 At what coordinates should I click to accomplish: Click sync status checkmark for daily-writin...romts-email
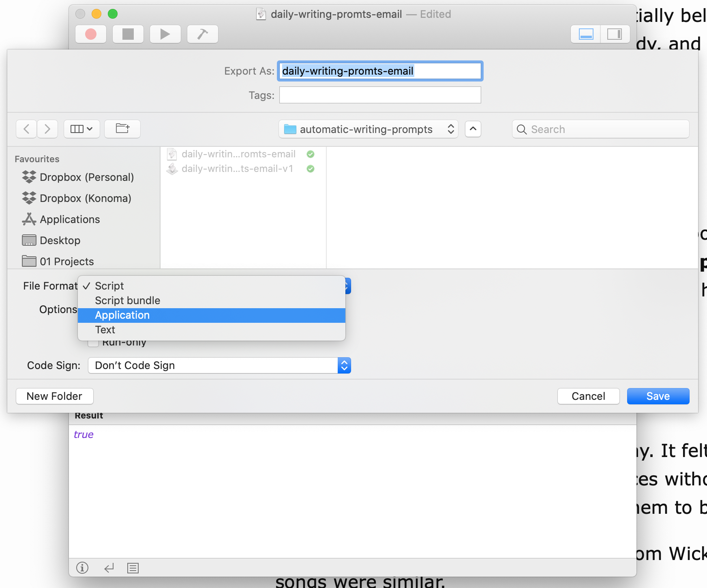pos(311,154)
